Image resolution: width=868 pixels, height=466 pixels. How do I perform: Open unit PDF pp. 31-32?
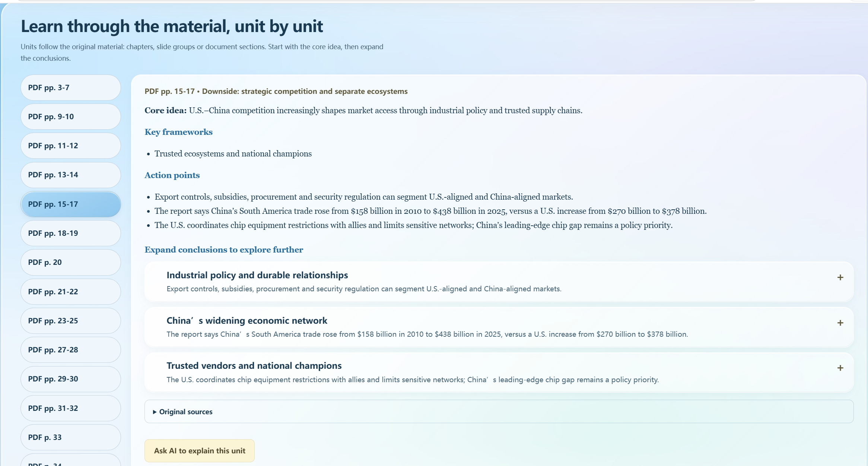pos(70,408)
